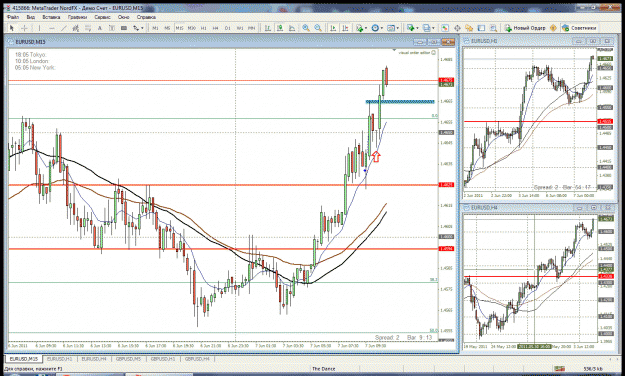The height and width of the screenshot is (376, 625).
Task: Open the MetaEditor yellow diamond icon
Action: pos(553,28)
